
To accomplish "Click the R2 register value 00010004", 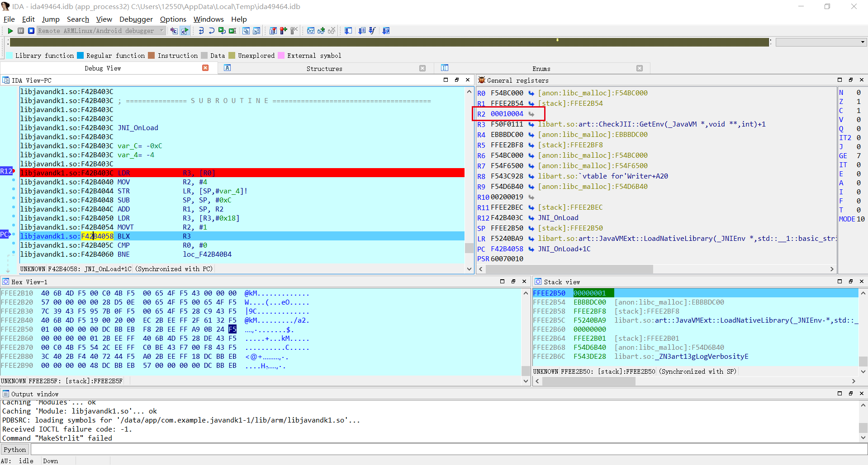I will [x=507, y=114].
